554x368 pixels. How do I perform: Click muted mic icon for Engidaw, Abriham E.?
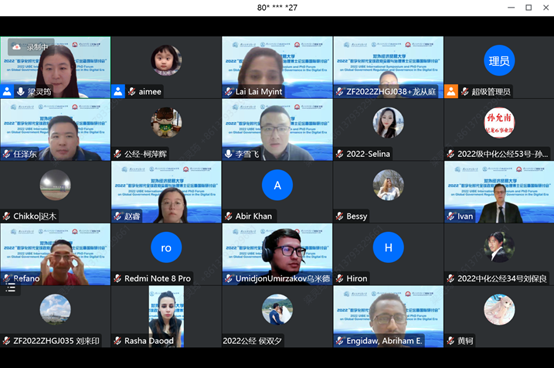[x=340, y=341]
